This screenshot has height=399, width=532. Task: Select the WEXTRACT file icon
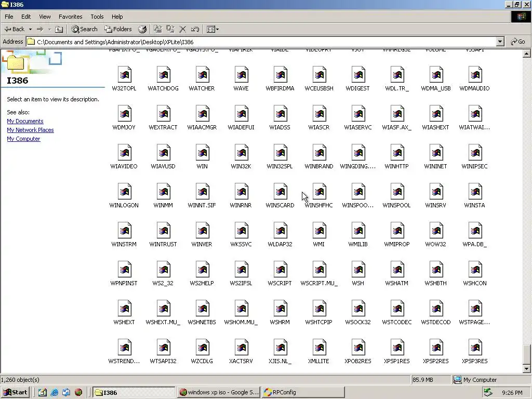click(x=164, y=113)
